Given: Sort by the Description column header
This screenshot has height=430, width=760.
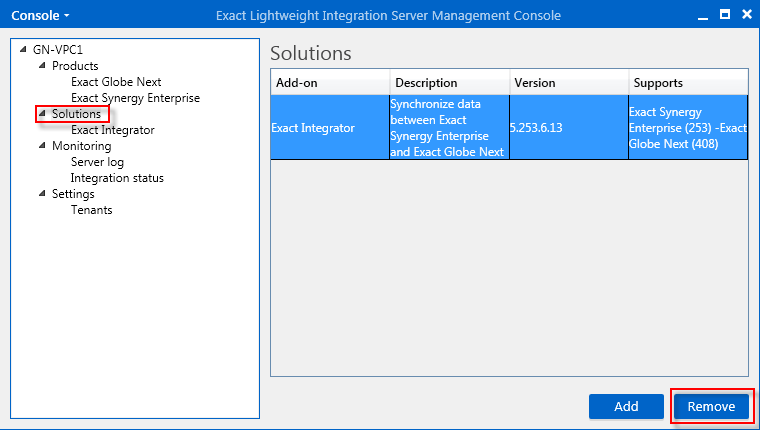Looking at the screenshot, I should click(450, 82).
